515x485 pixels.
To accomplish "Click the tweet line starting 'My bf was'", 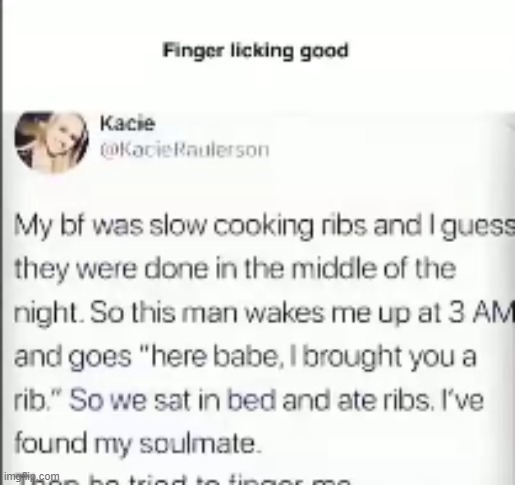I will tap(264, 227).
